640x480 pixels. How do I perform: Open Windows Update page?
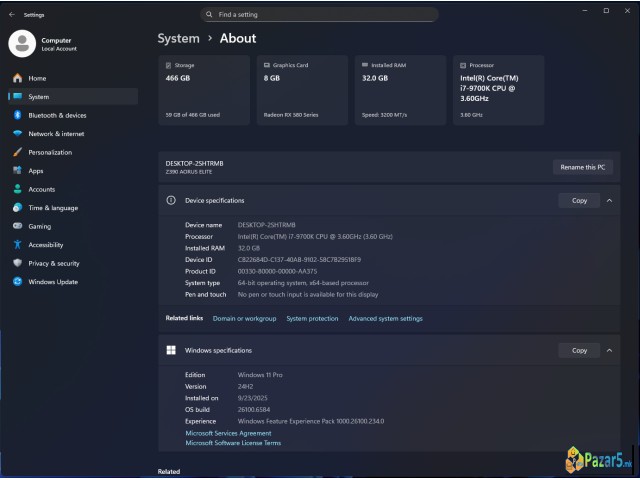click(73, 282)
